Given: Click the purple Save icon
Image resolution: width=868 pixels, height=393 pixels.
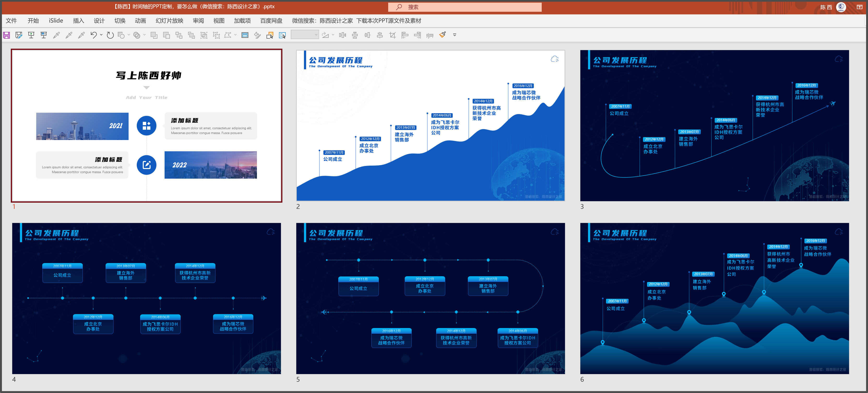Looking at the screenshot, I should [x=6, y=35].
